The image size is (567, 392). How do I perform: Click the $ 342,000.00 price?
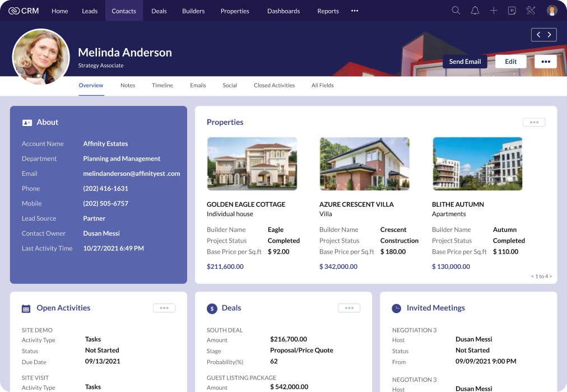coord(338,267)
